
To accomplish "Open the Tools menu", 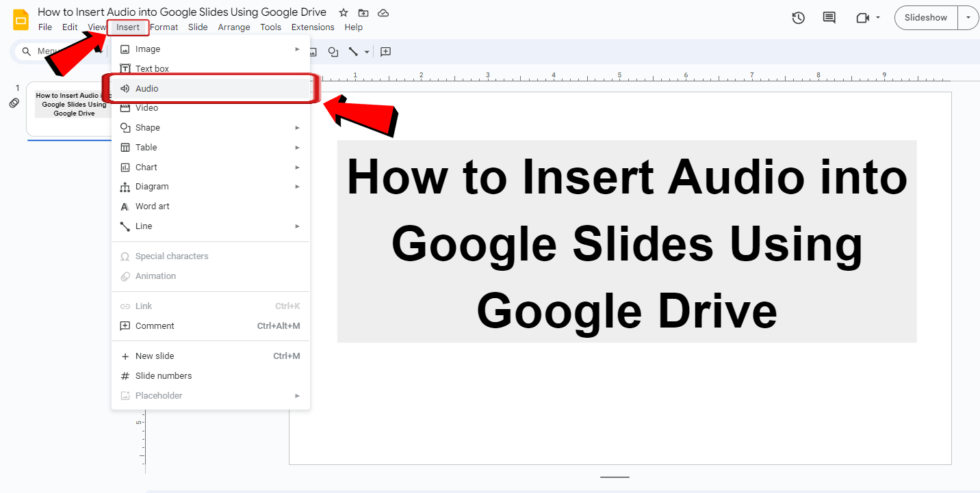I will pyautogui.click(x=270, y=27).
